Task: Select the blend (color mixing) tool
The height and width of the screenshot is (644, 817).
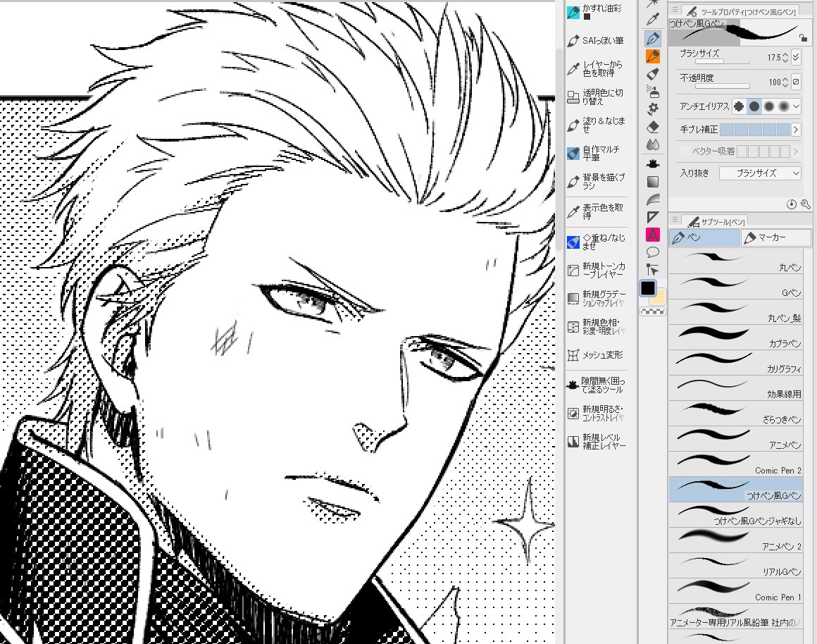Action: click(652, 144)
